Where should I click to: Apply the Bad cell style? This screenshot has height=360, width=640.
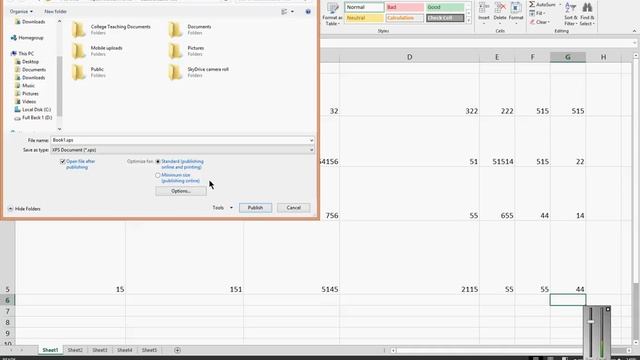coord(404,7)
